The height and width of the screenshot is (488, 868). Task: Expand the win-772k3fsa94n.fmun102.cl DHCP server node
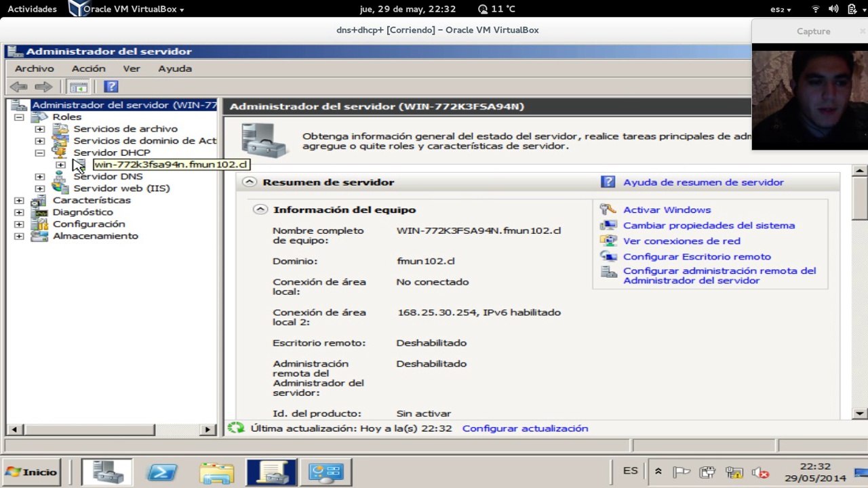click(x=60, y=165)
